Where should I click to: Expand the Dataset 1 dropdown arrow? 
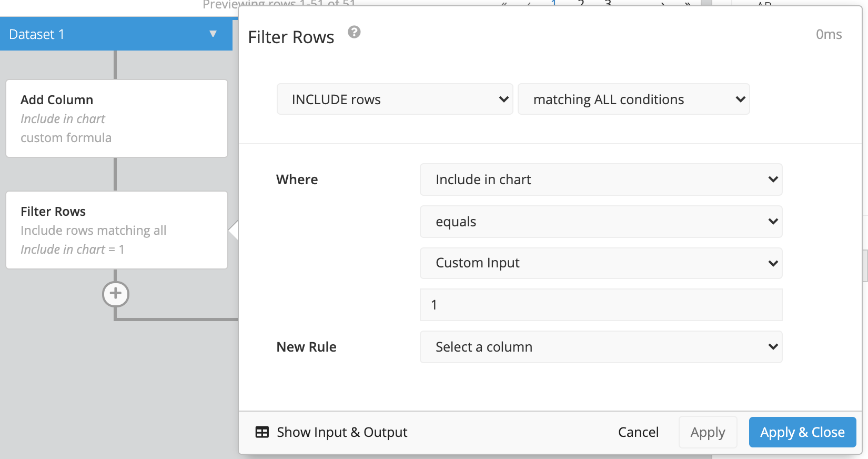pyautogui.click(x=213, y=34)
